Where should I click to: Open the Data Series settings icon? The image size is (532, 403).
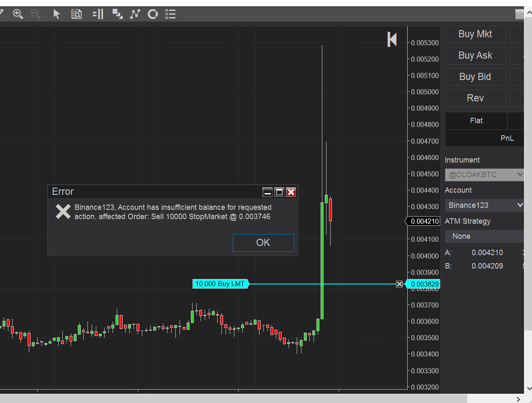(117, 14)
